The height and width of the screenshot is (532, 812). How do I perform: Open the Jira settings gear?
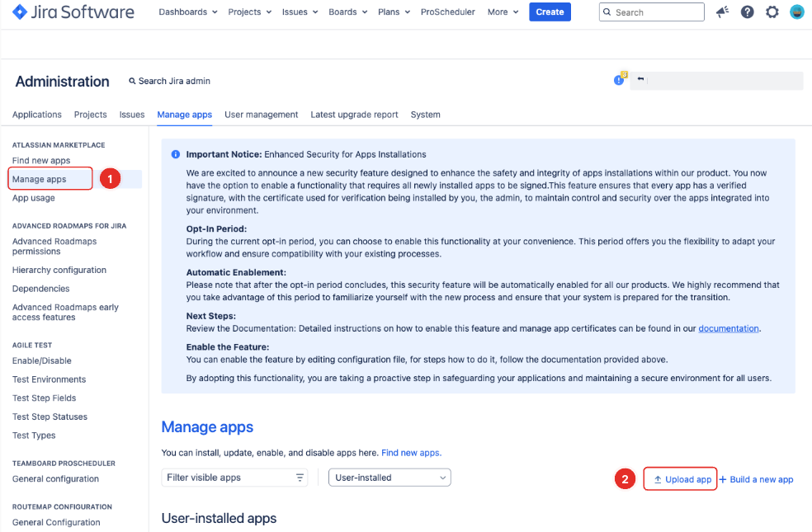click(x=771, y=12)
